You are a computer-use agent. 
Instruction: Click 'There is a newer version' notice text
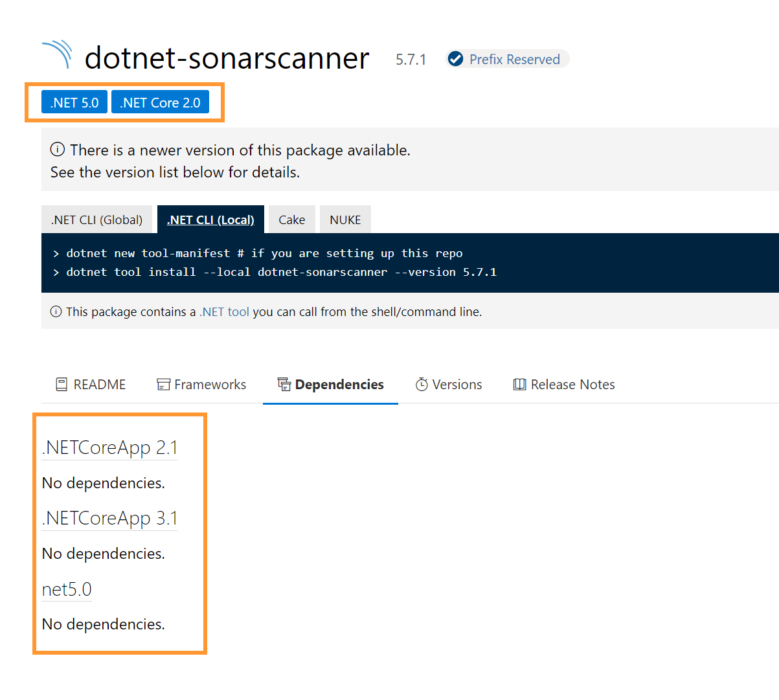pyautogui.click(x=240, y=150)
